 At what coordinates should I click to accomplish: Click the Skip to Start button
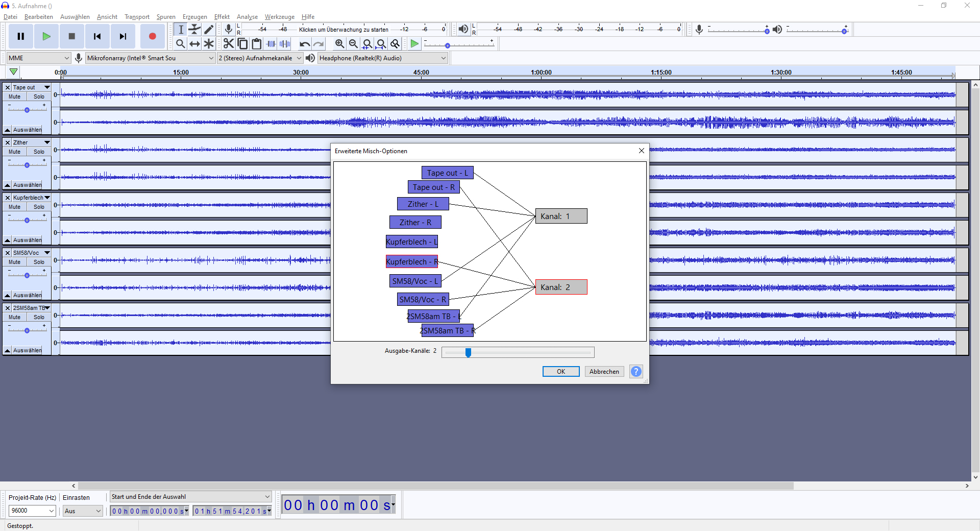click(x=97, y=36)
